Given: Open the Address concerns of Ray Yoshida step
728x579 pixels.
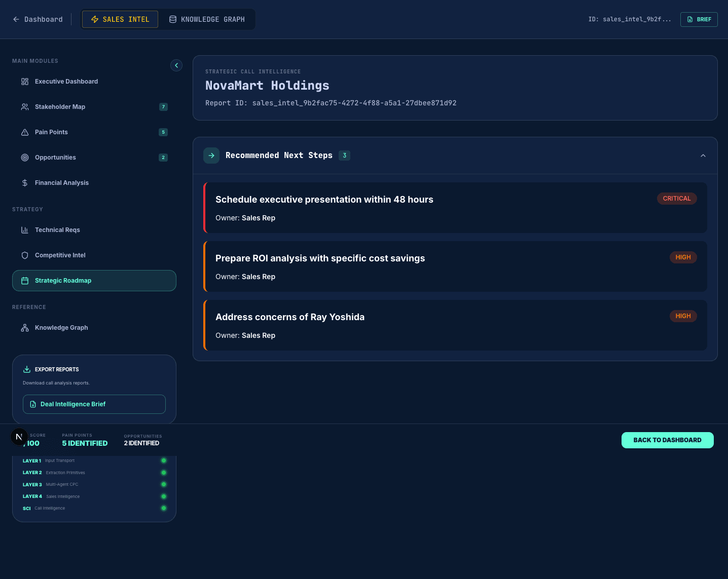Looking at the screenshot, I should click(x=455, y=325).
